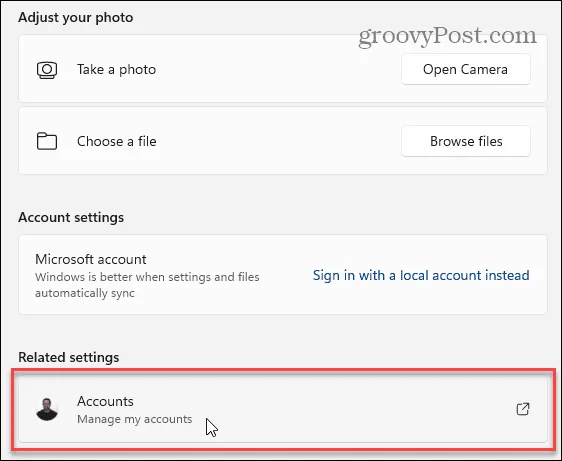This screenshot has width=562, height=461.
Task: Click the groovyPost.com watermark
Action: tap(448, 36)
